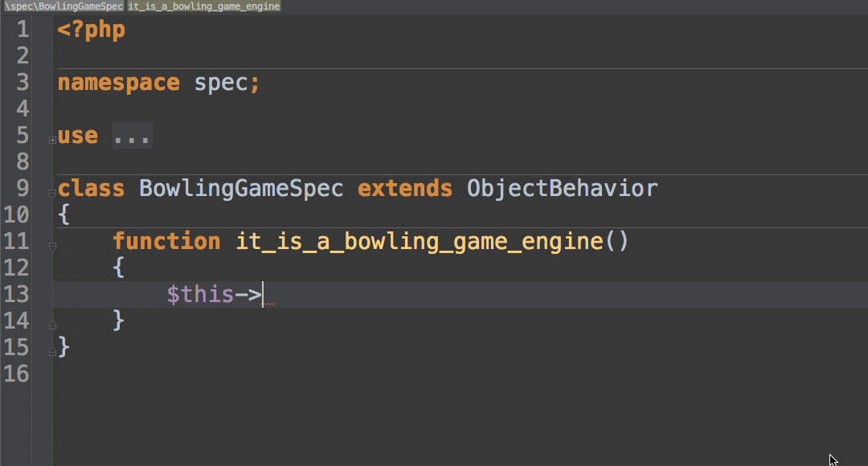Click the \spec\BowlingGameSpec breadcrumb
Image resolution: width=868 pixels, height=466 pixels.
[x=63, y=6]
